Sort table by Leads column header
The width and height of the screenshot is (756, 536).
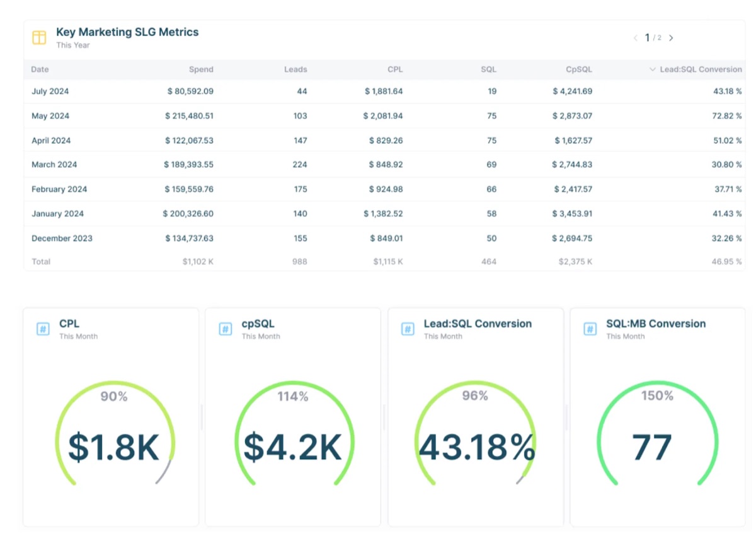coord(295,69)
